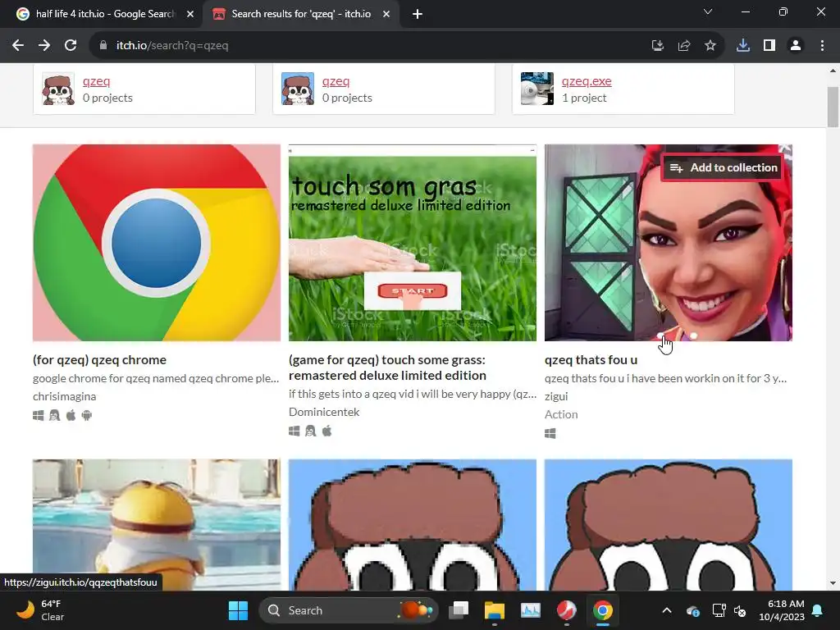Click Add to collection button
The width and height of the screenshot is (840, 630).
[x=724, y=167]
